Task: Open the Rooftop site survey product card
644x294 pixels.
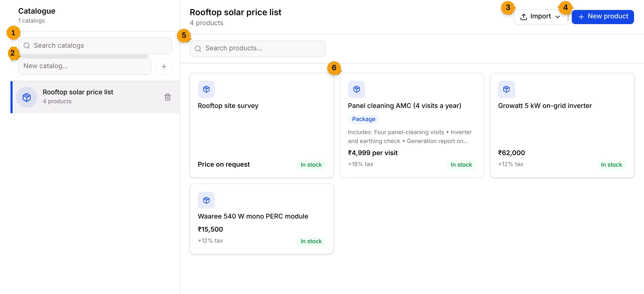Action: (262, 125)
